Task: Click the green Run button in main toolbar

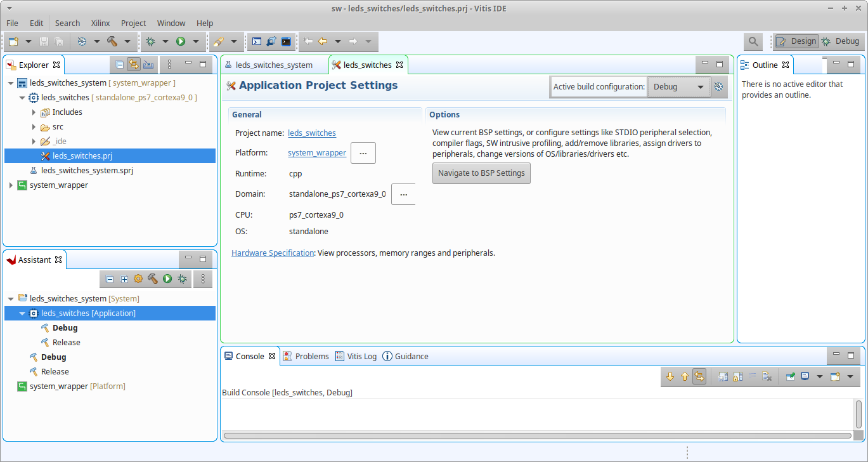Action: (x=181, y=41)
